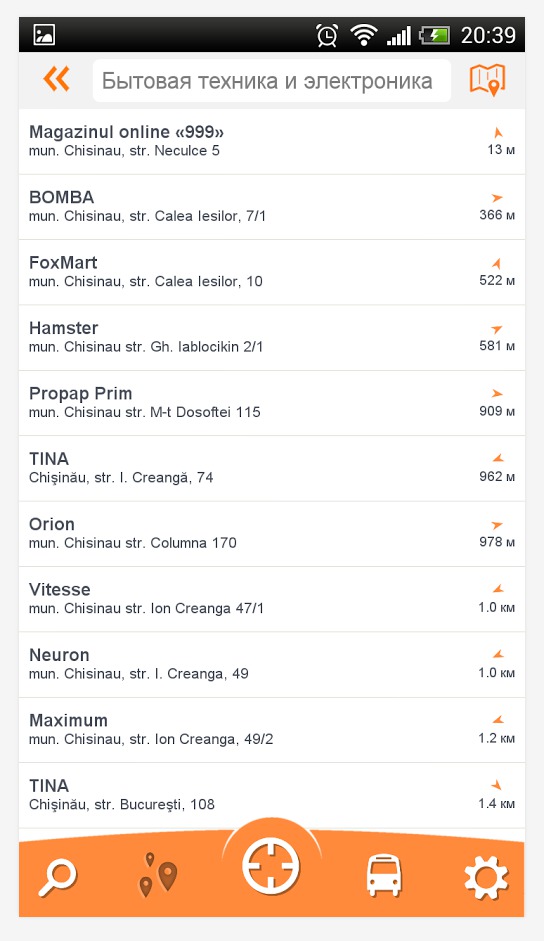
Task: Select Hamster on Gh. Iablocikin
Action: click(272, 338)
